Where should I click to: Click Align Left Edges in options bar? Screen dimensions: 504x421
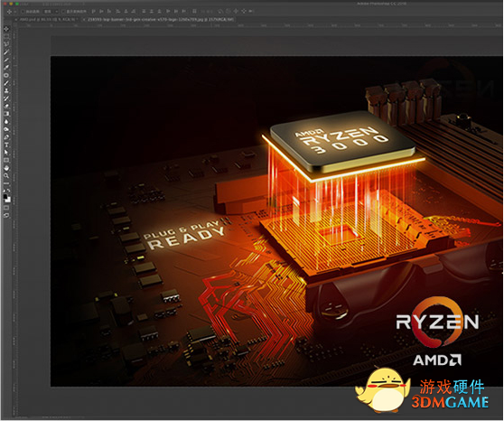pyautogui.click(x=117, y=11)
